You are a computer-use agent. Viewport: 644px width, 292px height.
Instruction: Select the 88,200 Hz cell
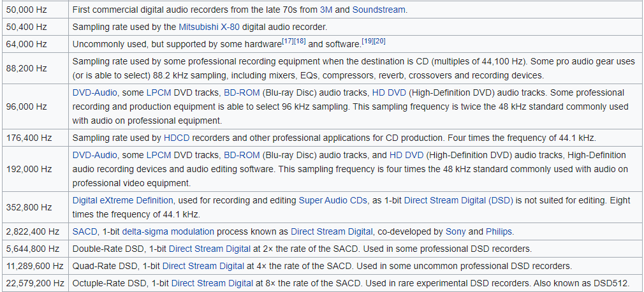[35, 68]
